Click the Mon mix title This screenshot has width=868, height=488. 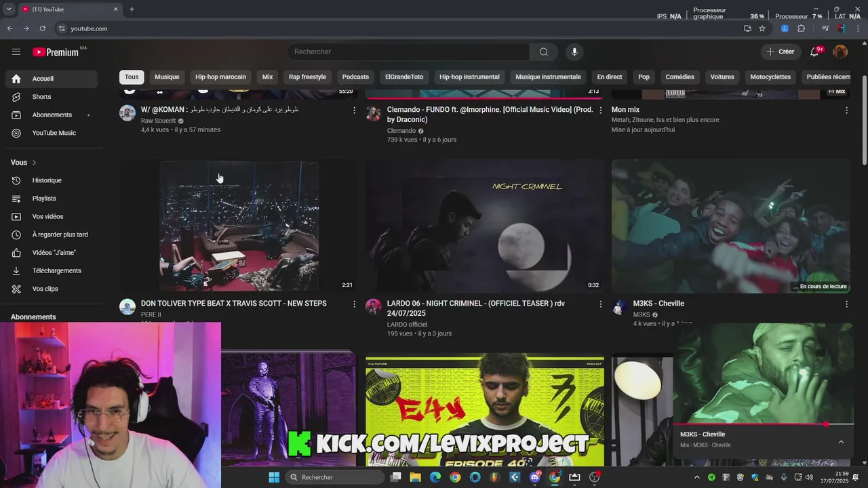(x=625, y=110)
